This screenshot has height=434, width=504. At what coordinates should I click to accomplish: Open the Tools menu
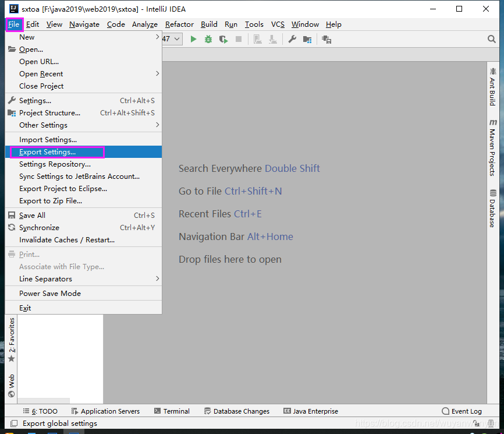(254, 24)
